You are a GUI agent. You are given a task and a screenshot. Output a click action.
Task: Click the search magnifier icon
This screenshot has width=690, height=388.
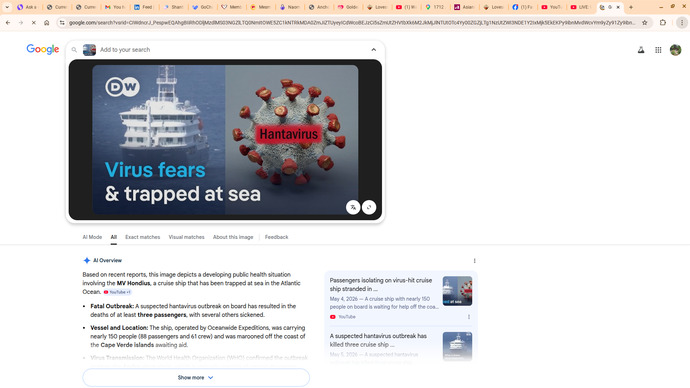click(74, 50)
